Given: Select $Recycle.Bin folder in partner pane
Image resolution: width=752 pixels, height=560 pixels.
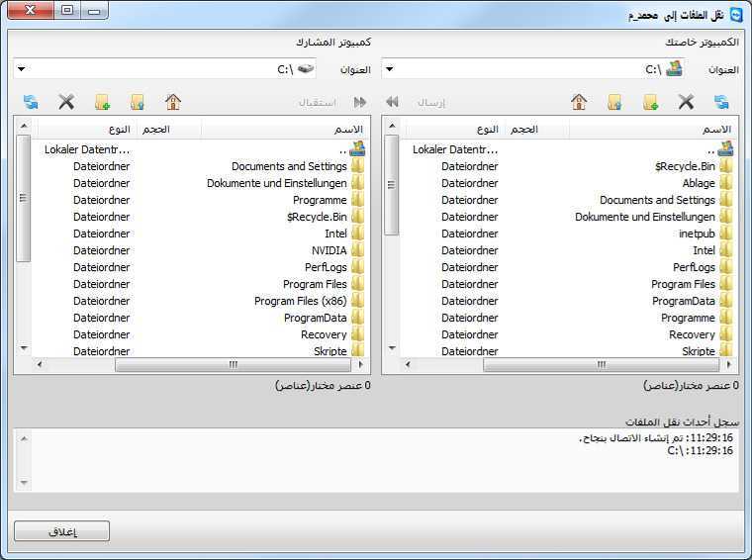Looking at the screenshot, I should pyautogui.click(x=317, y=217).
